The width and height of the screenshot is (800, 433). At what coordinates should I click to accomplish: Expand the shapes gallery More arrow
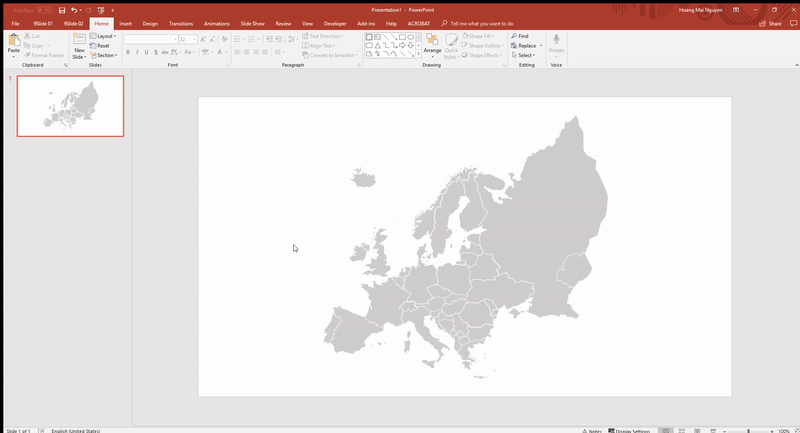[x=418, y=54]
